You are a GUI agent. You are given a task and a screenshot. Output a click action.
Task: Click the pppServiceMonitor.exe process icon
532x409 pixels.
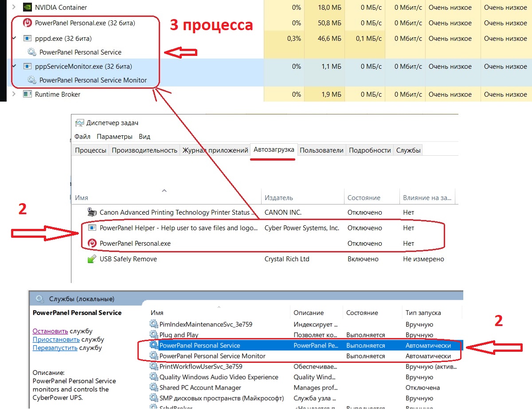click(x=27, y=67)
